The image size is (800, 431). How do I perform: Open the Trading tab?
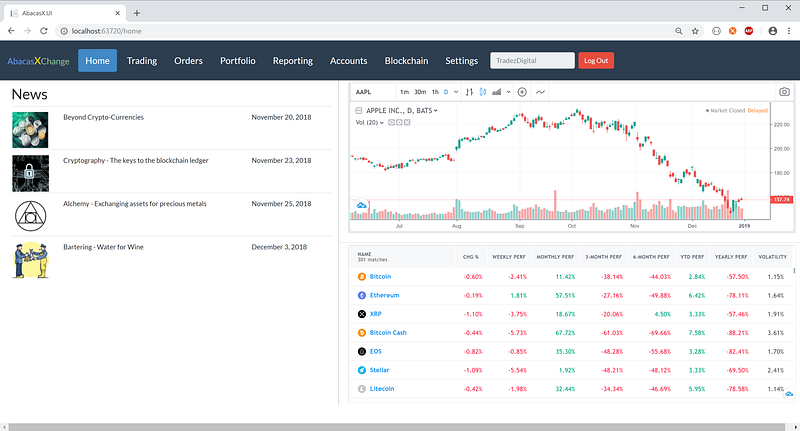point(142,61)
